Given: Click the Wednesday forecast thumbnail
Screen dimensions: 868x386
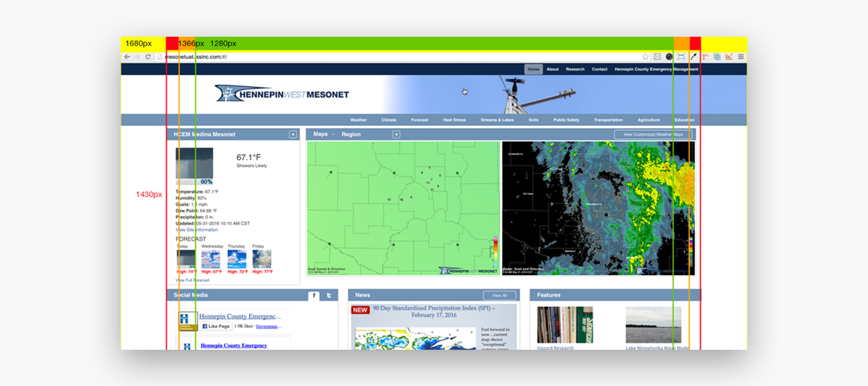Looking at the screenshot, I should coord(211,259).
